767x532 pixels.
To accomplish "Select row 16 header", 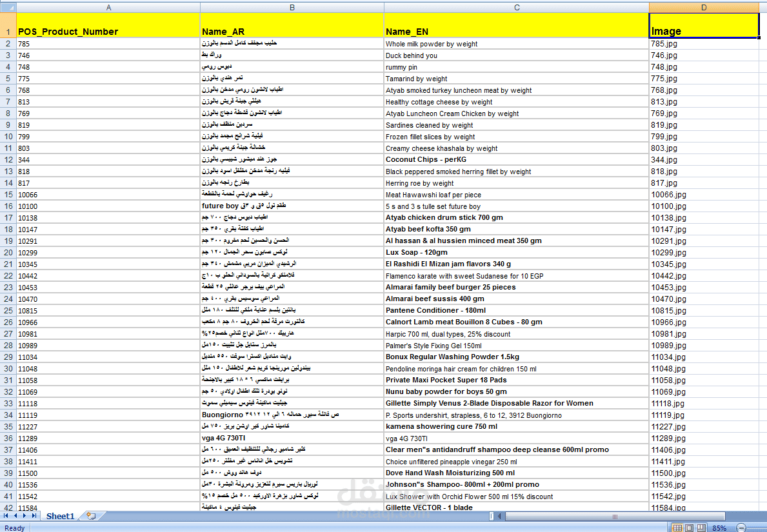I will point(8,206).
